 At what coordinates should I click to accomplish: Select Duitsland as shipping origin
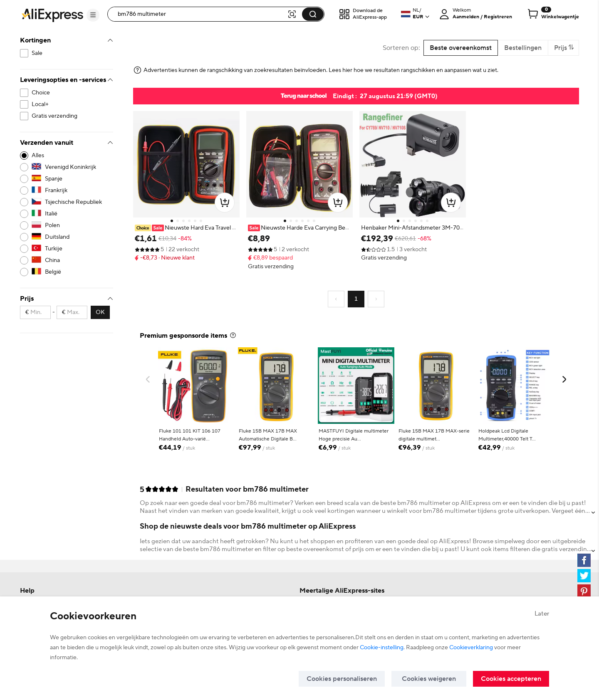pos(24,237)
